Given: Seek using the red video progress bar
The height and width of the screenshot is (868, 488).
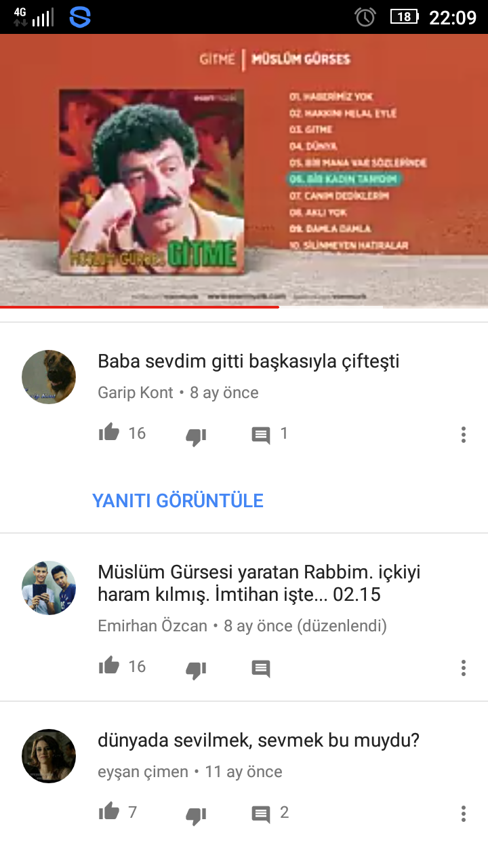Looking at the screenshot, I should tap(244, 307).
